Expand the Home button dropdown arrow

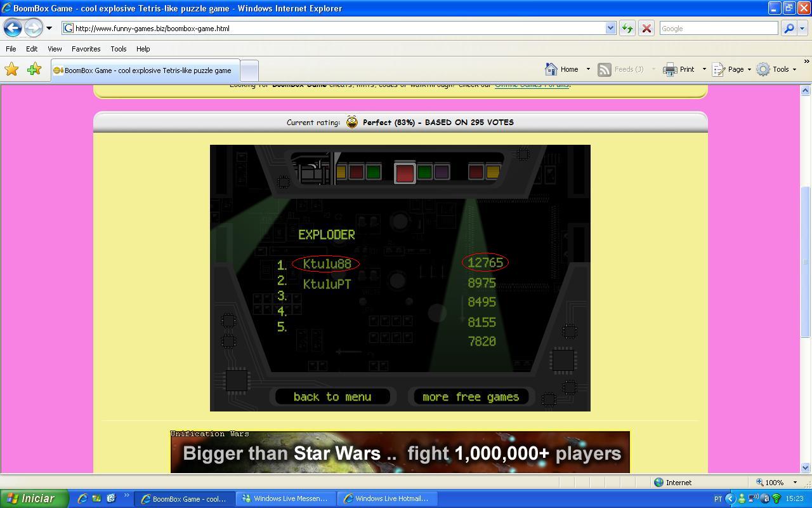pyautogui.click(x=587, y=69)
